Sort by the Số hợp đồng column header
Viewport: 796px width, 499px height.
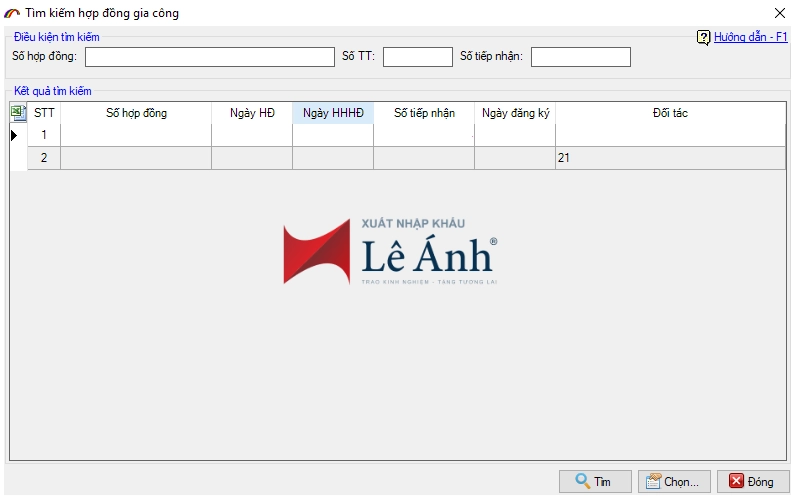coord(136,113)
